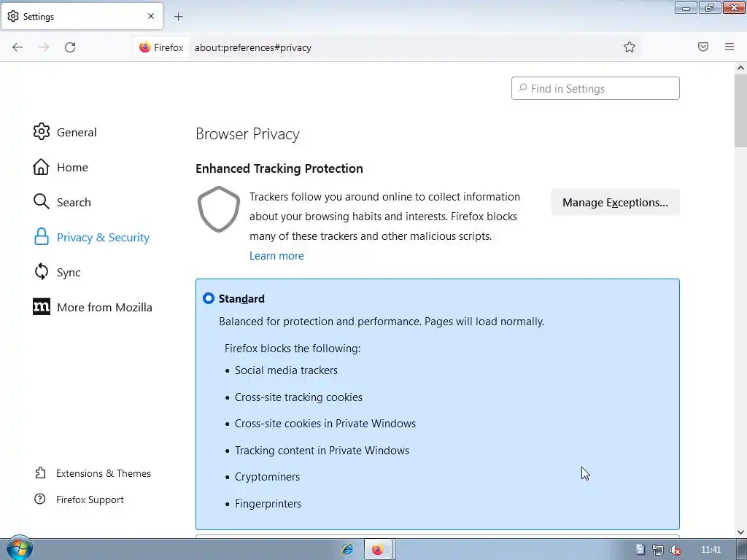Click the taskbar clock showing 11:41

pos(711,550)
